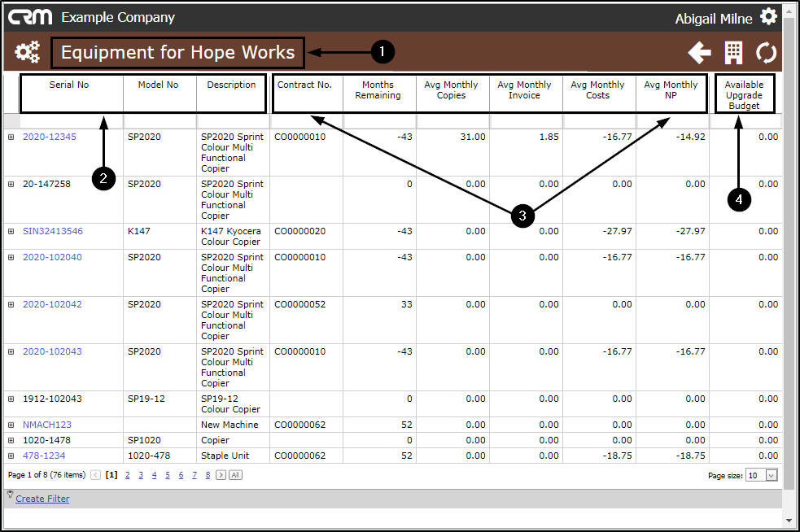Click the filter funnel icon
Screen dimensions: 800x532
click(x=10, y=495)
